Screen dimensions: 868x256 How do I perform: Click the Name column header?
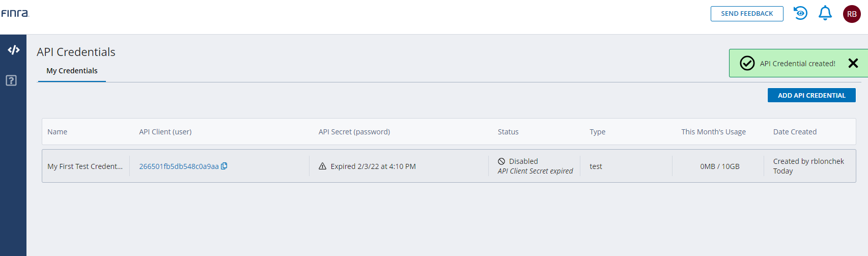click(x=58, y=132)
